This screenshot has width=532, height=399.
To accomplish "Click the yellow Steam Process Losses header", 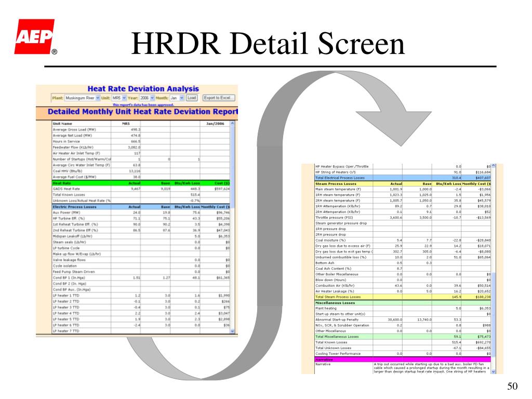I will (403, 183).
